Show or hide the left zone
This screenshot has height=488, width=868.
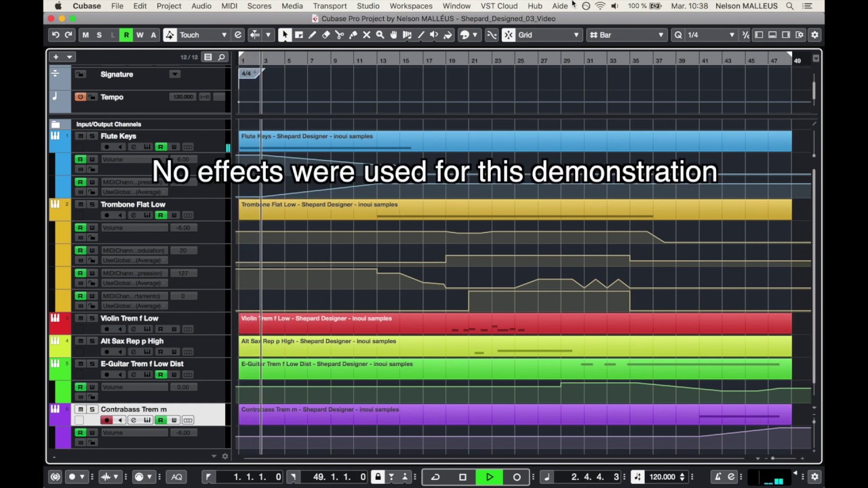pyautogui.click(x=759, y=35)
